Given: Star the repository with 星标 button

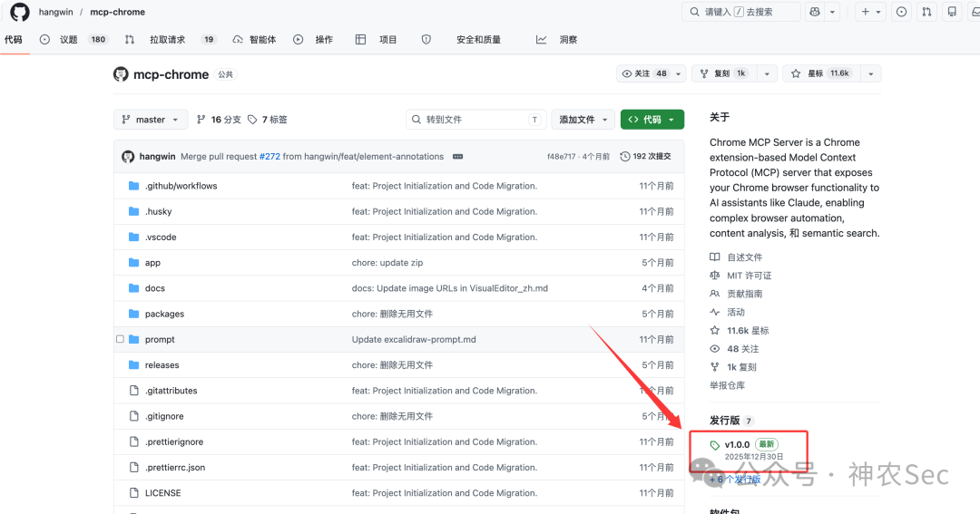Looking at the screenshot, I should (820, 73).
